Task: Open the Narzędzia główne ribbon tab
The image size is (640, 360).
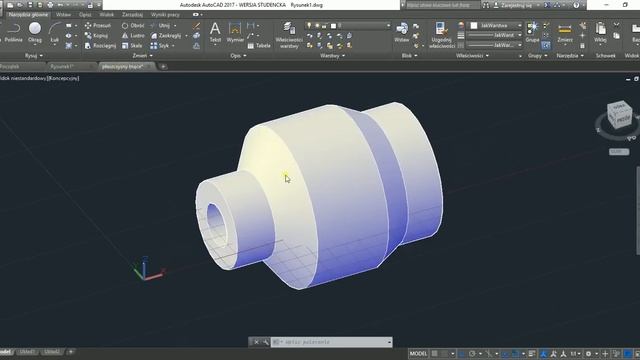Action: pyautogui.click(x=28, y=15)
